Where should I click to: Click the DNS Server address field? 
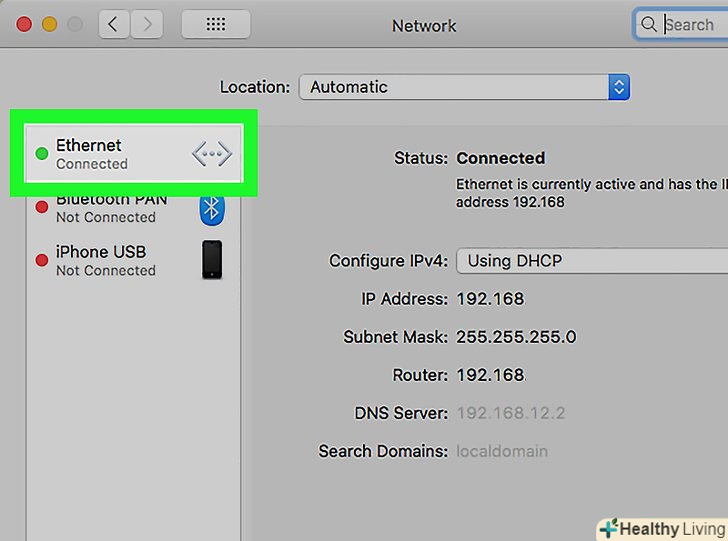click(509, 413)
